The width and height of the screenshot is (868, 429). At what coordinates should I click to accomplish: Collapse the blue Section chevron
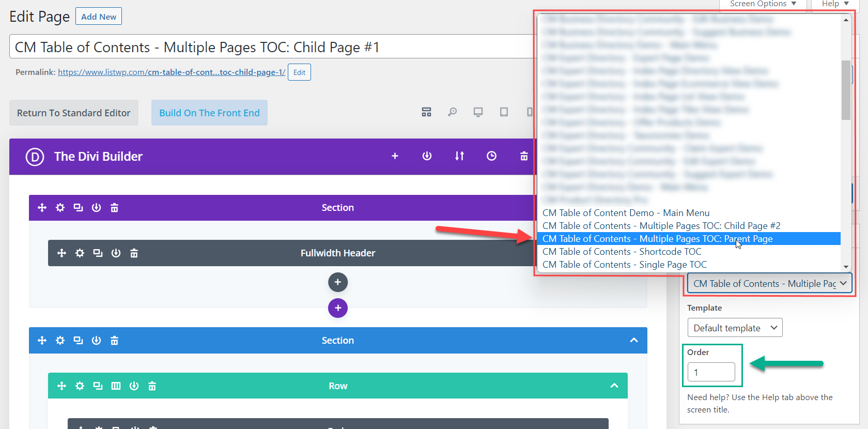coord(634,340)
